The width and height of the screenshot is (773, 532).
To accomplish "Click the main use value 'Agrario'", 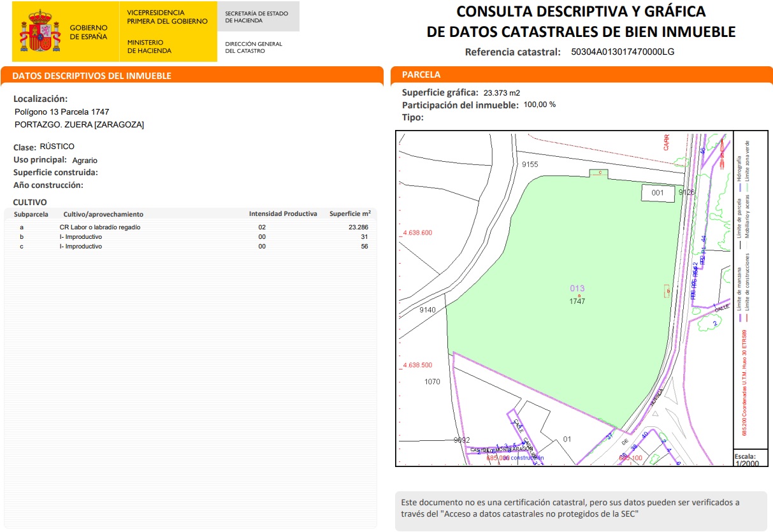I will (x=85, y=161).
